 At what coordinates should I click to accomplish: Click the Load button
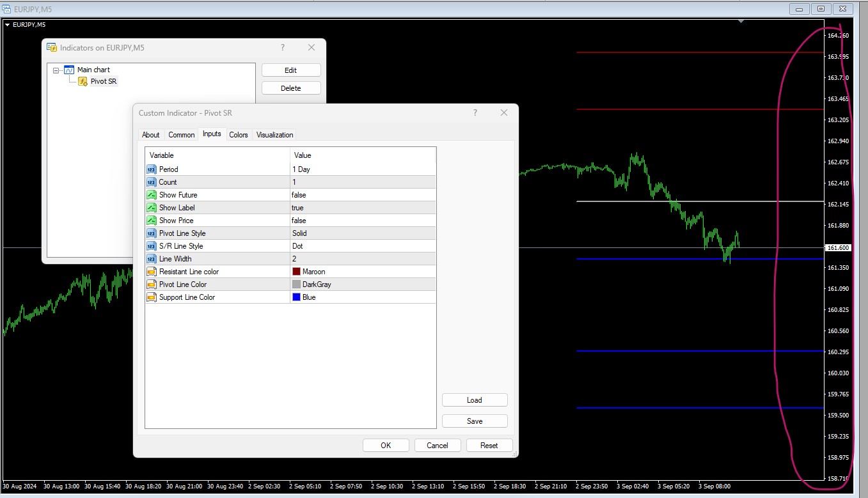pos(475,400)
